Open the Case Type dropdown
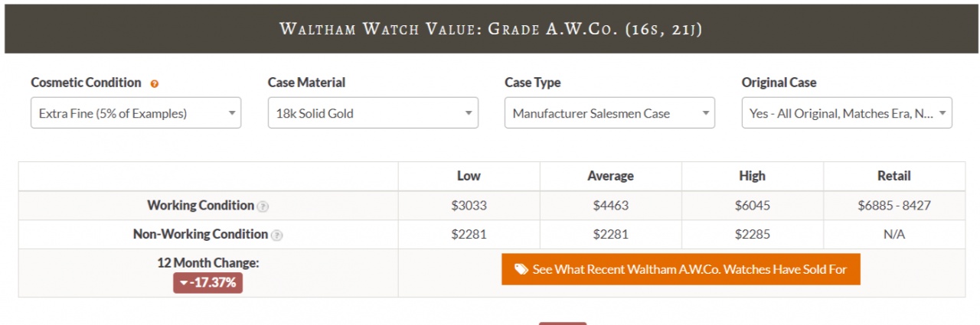Image resolution: width=980 pixels, height=325 pixels. [x=609, y=113]
